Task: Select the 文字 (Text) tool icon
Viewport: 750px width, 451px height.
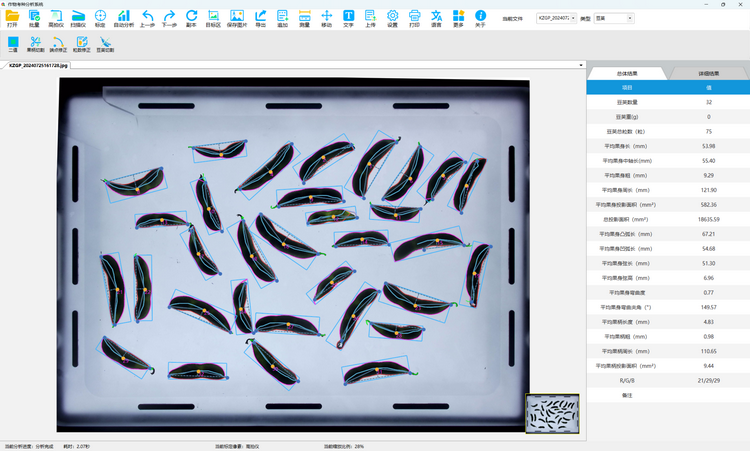Action: pos(349,17)
